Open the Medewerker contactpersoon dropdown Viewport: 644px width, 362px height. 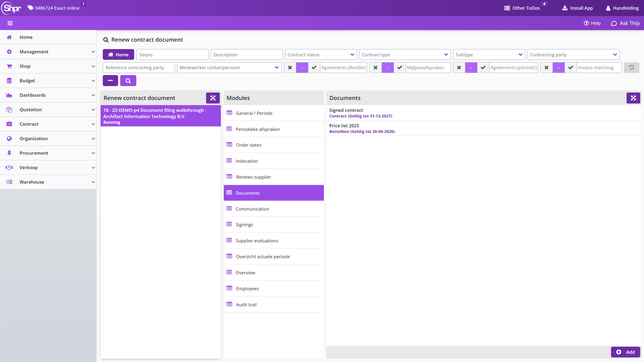point(229,68)
